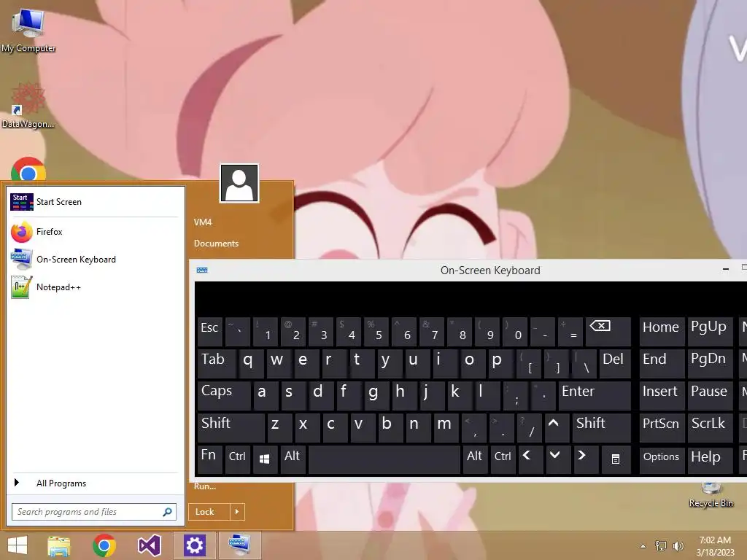Tap the PrtScn key on keyboard
Viewport: 747px width, 560px height.
[x=661, y=427]
